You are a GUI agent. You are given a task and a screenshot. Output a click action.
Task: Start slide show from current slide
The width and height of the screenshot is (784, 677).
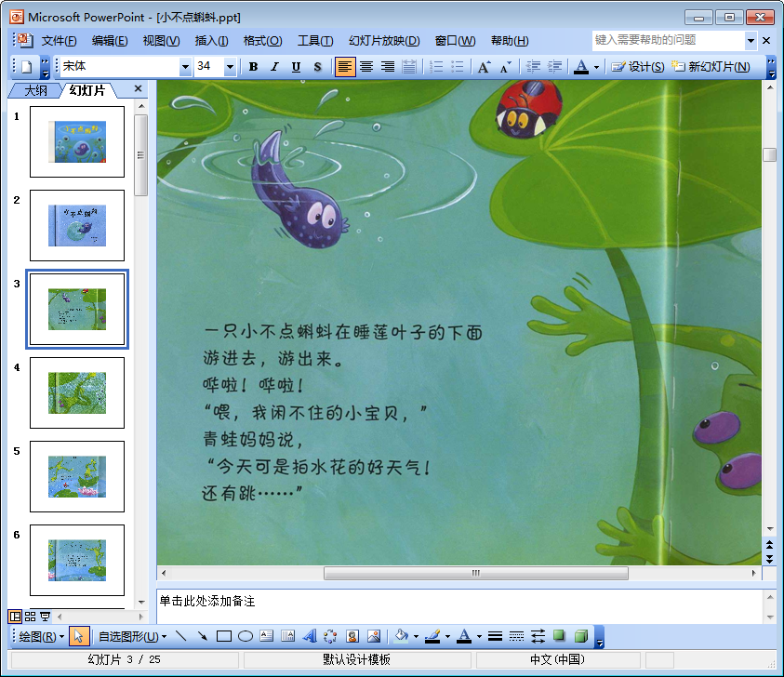(x=45, y=617)
